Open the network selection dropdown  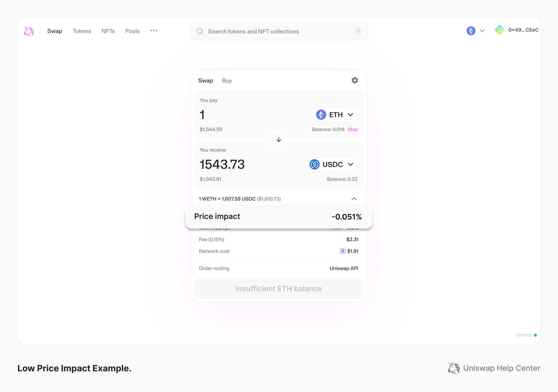click(x=482, y=31)
